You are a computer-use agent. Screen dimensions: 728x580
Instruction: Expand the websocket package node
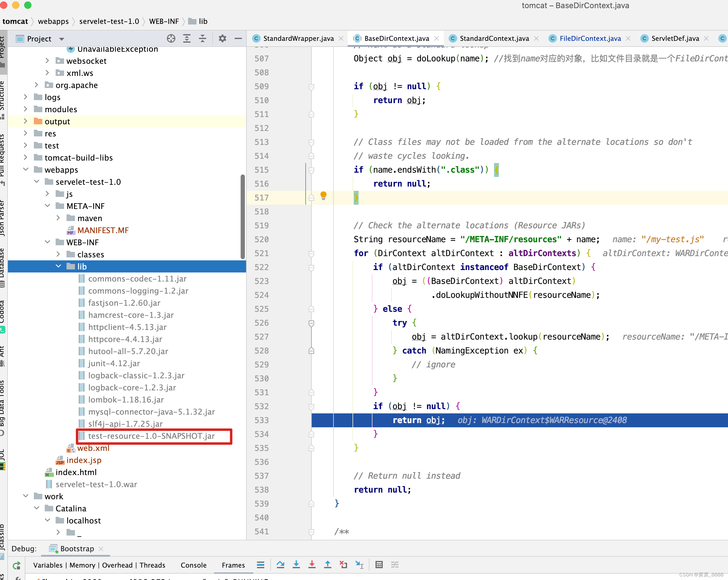[x=47, y=61]
